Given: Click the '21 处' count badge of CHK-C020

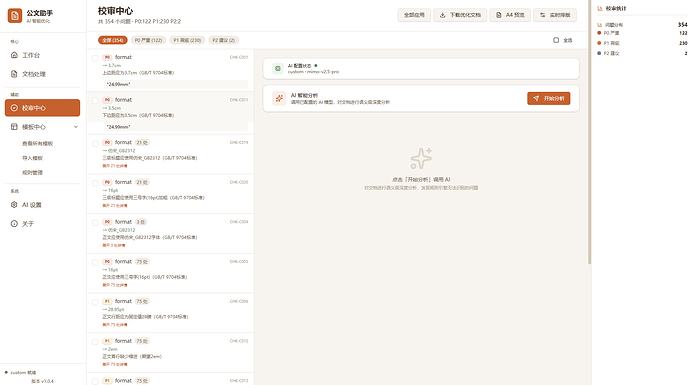Looking at the screenshot, I should [142, 182].
